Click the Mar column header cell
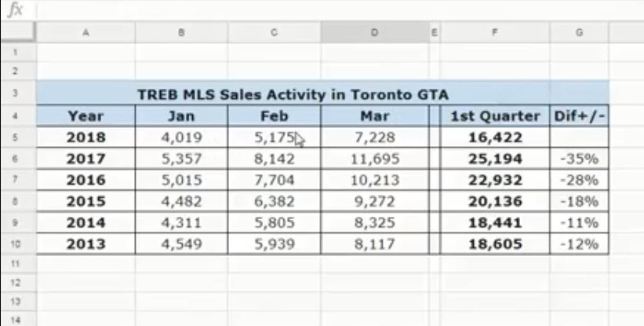This screenshot has width=644, height=326. pos(374,116)
